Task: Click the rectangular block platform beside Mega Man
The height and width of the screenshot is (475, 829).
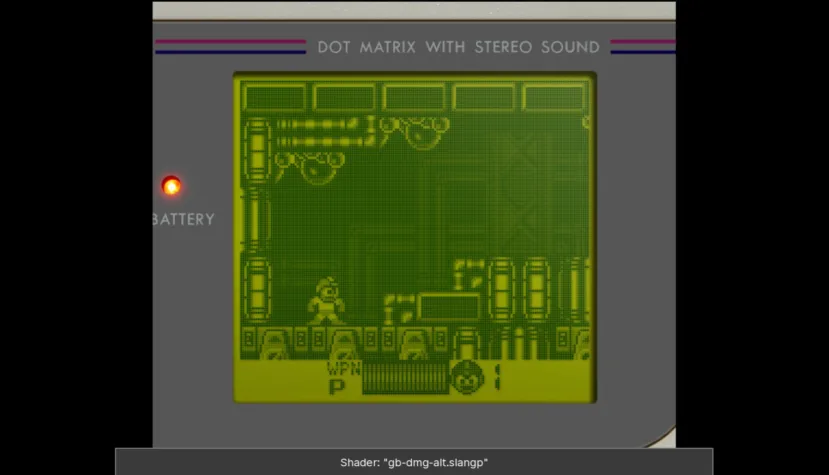Action: tap(448, 307)
